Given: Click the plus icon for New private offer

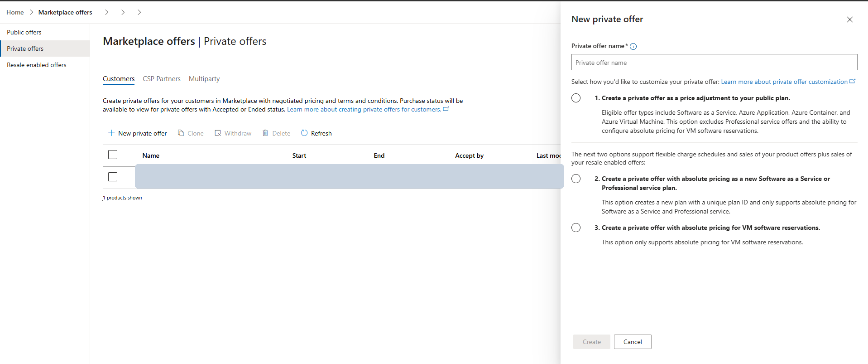Looking at the screenshot, I should pos(111,133).
